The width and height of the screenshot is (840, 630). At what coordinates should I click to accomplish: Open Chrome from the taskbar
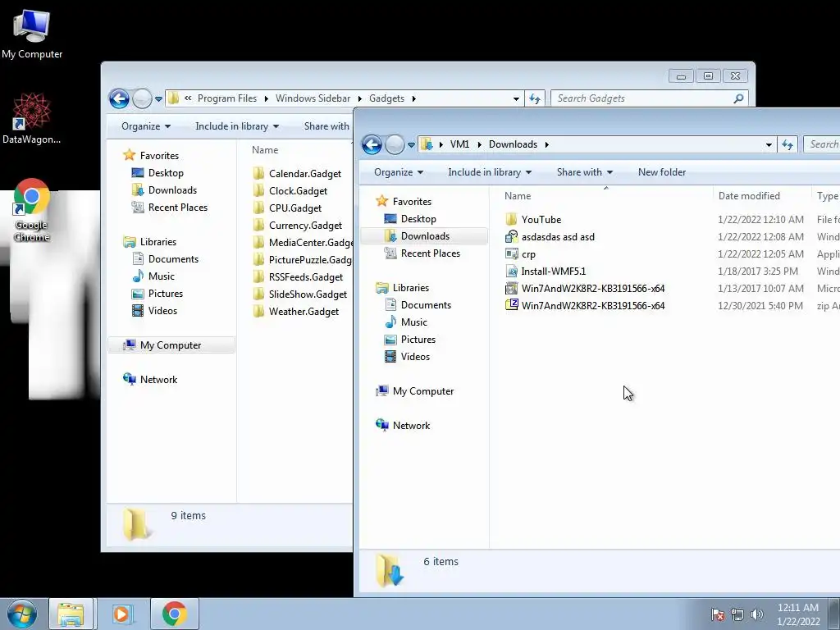tap(174, 614)
